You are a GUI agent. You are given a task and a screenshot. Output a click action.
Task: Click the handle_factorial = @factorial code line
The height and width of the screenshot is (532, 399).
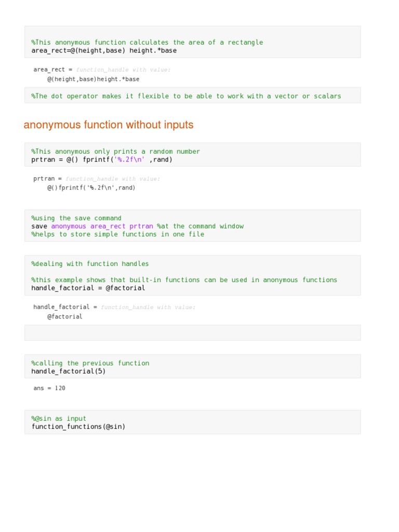(x=88, y=288)
